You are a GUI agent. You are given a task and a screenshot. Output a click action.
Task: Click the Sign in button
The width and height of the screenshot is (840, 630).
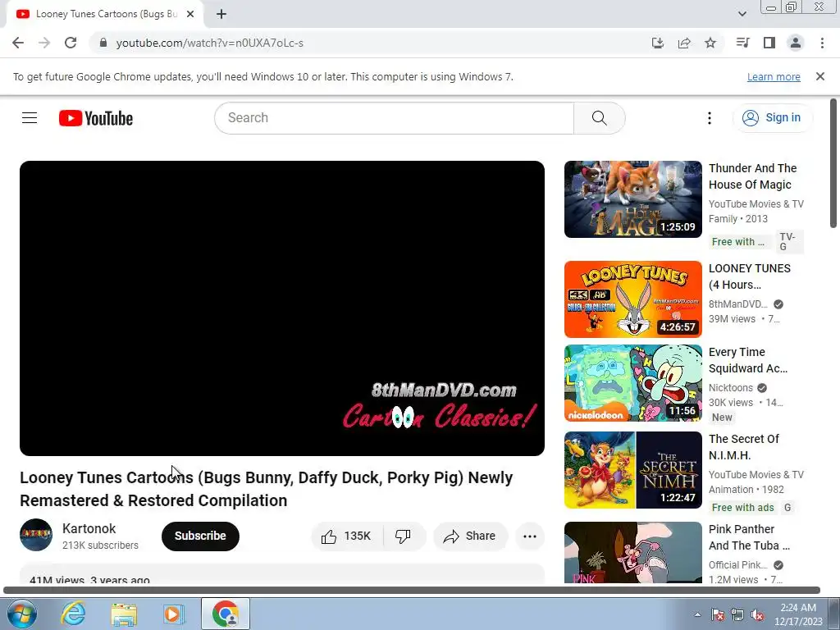772,118
